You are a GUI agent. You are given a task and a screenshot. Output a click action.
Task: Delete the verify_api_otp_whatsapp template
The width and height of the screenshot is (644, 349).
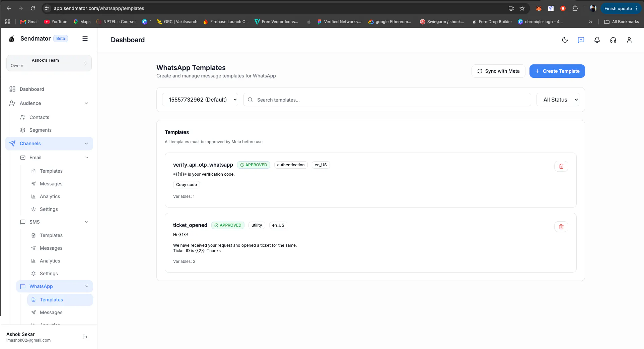point(561,166)
